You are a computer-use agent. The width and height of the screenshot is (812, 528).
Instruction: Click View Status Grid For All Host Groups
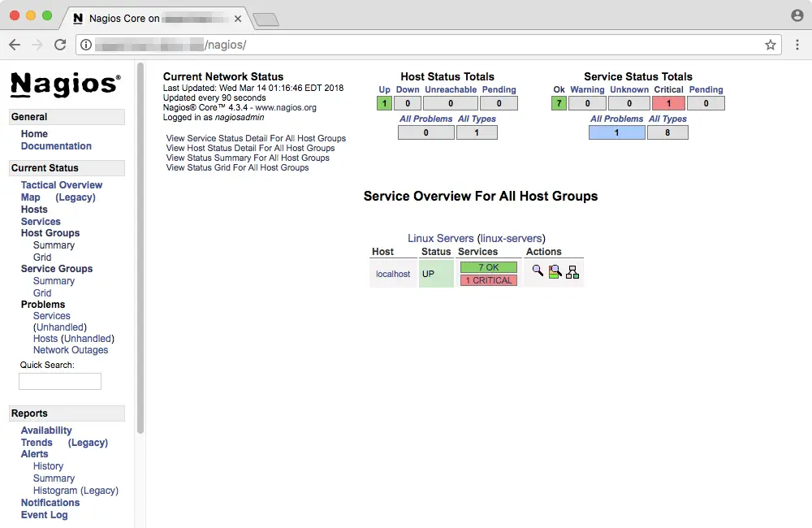[x=237, y=168]
